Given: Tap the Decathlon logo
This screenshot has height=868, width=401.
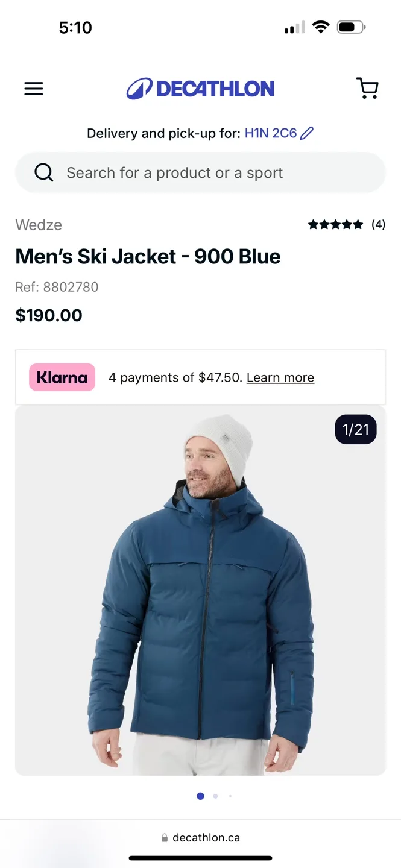Looking at the screenshot, I should pos(200,89).
